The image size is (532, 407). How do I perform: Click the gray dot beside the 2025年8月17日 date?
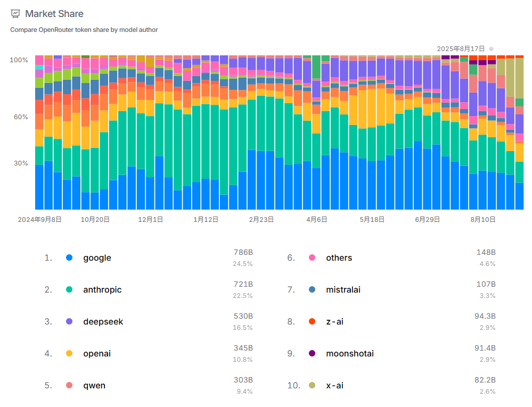(491, 48)
